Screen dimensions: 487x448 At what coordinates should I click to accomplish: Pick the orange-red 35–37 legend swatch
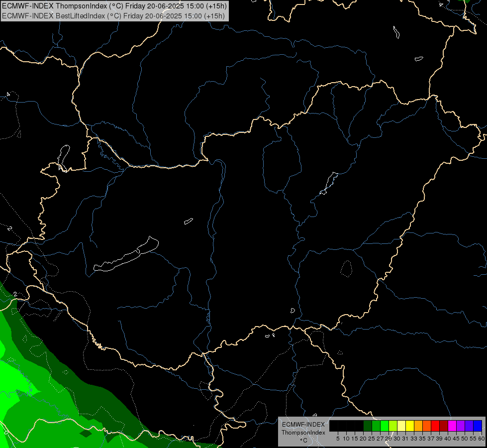(x=427, y=426)
